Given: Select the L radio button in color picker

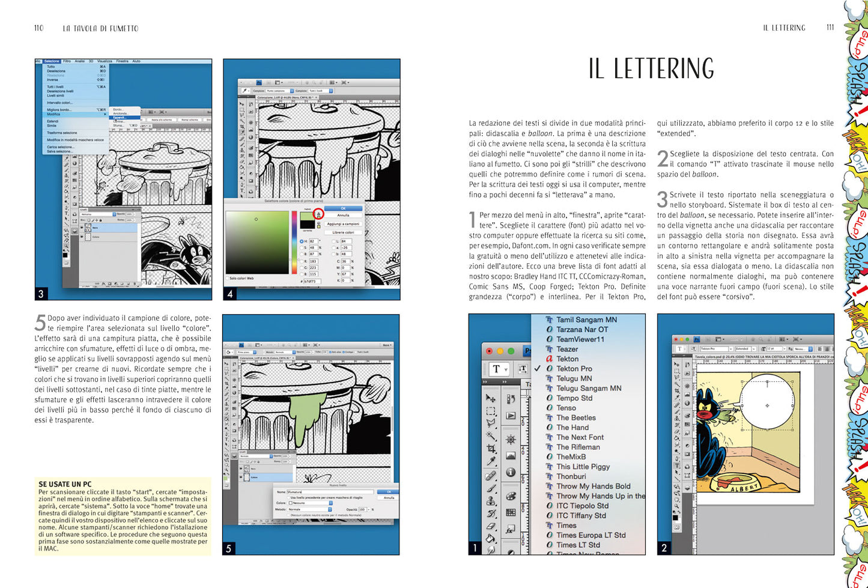Looking at the screenshot, I should click(x=333, y=241).
